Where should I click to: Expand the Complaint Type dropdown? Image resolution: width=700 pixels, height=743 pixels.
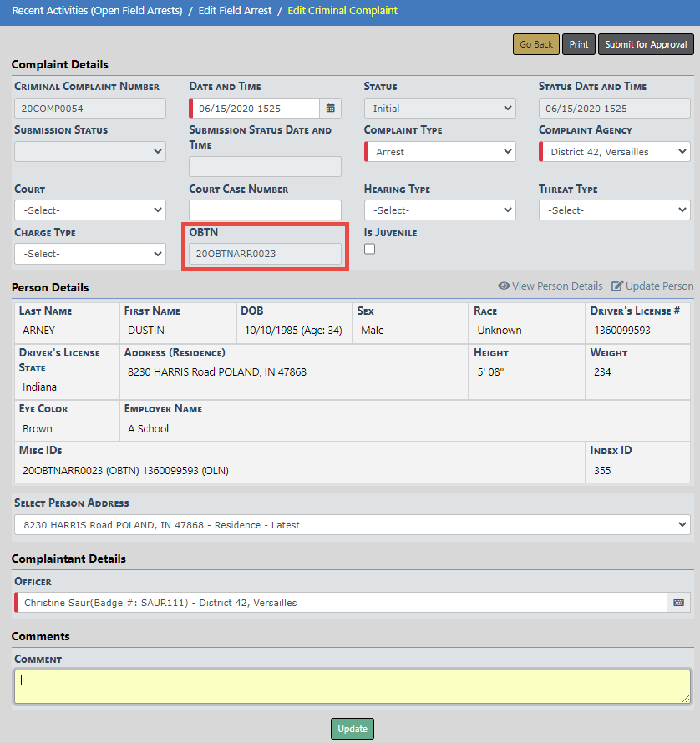coord(439,152)
